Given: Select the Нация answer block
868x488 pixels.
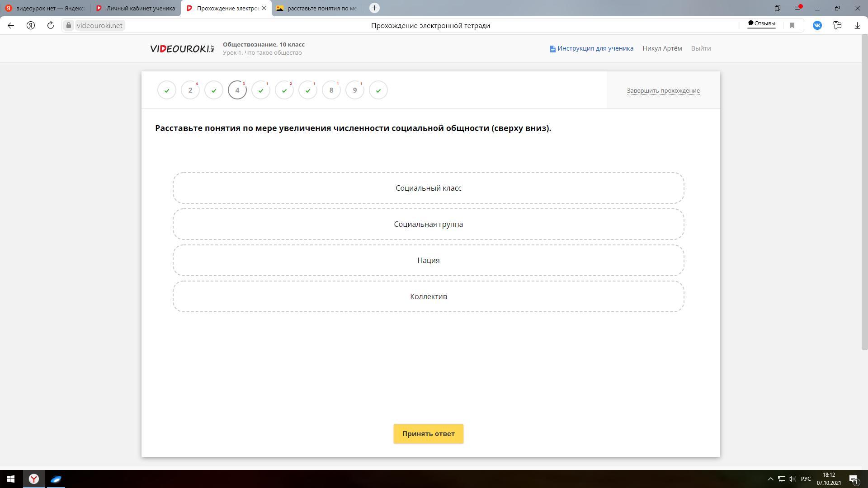Looking at the screenshot, I should coord(428,260).
